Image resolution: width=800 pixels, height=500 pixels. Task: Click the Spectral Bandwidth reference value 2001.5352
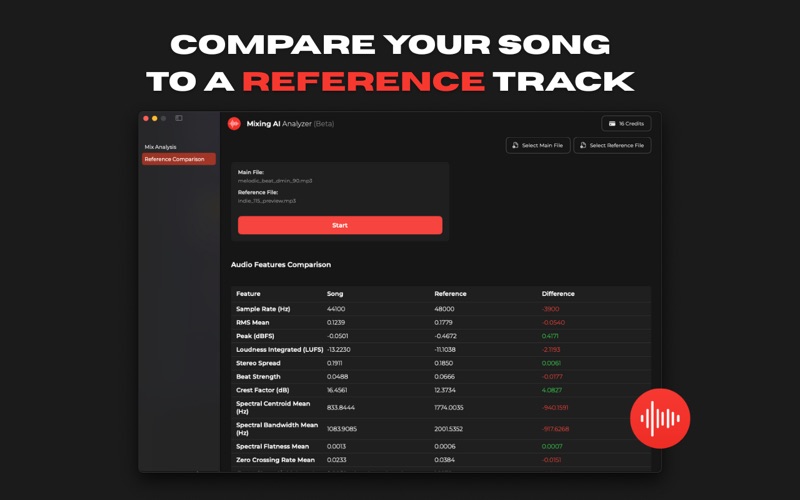[448, 429]
